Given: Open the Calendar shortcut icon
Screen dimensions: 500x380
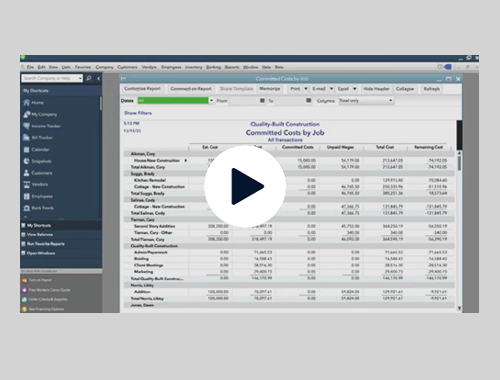Looking at the screenshot, I should click(26, 149).
